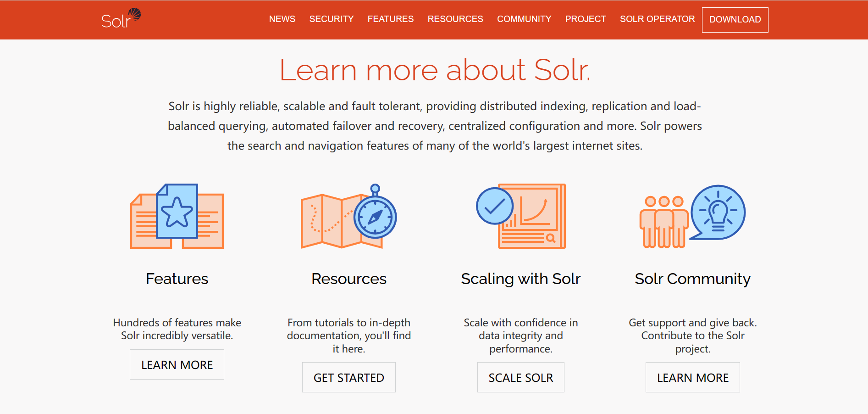Click Learn More under Solr Community
The image size is (868, 414).
[x=692, y=377]
